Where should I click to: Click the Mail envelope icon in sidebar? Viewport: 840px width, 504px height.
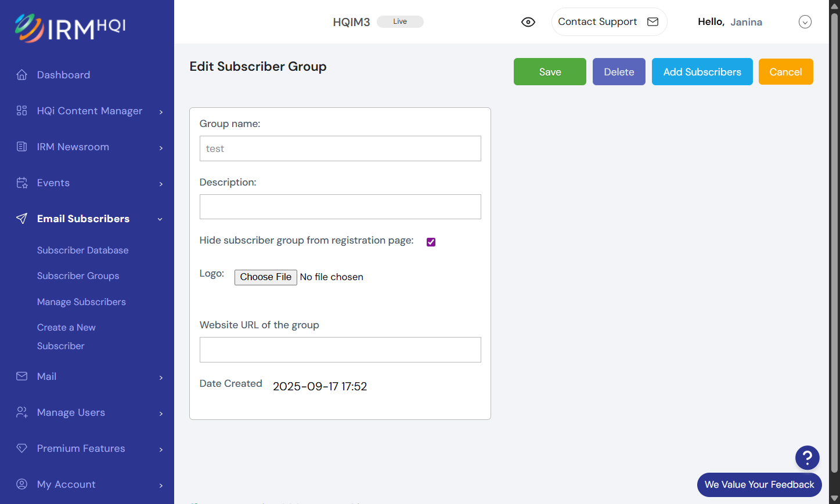click(x=22, y=376)
